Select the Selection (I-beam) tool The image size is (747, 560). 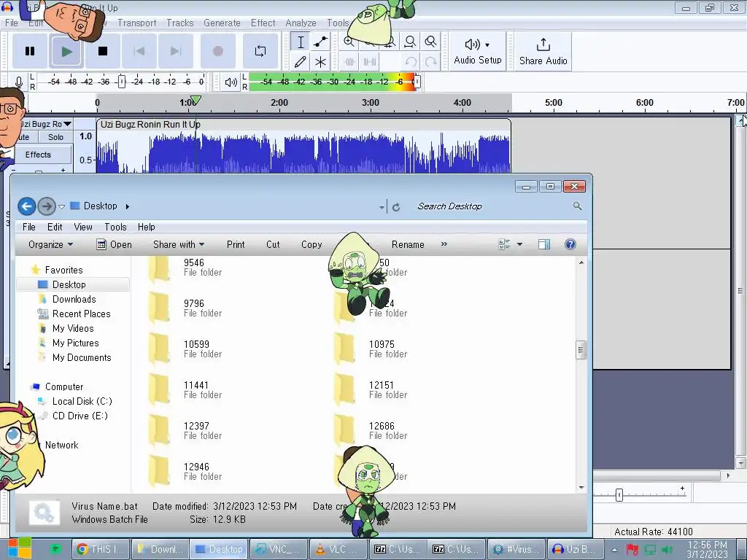tap(301, 42)
